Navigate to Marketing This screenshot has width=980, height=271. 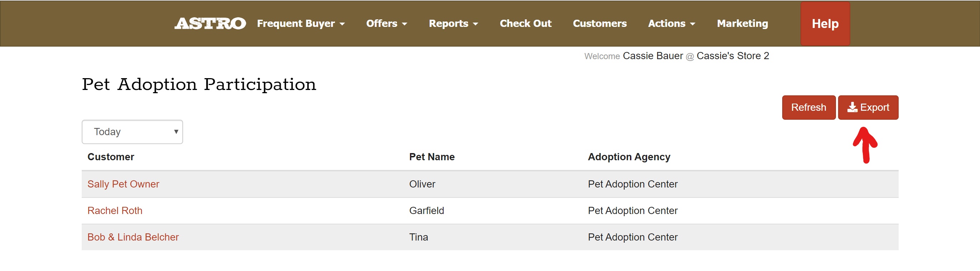click(742, 24)
